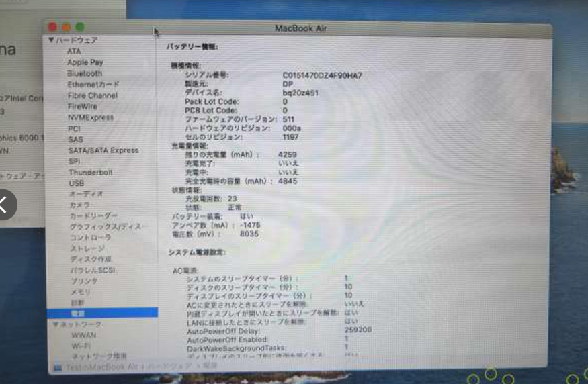588x384 pixels.
Task: Select WWAN under network
Action: 84,335
